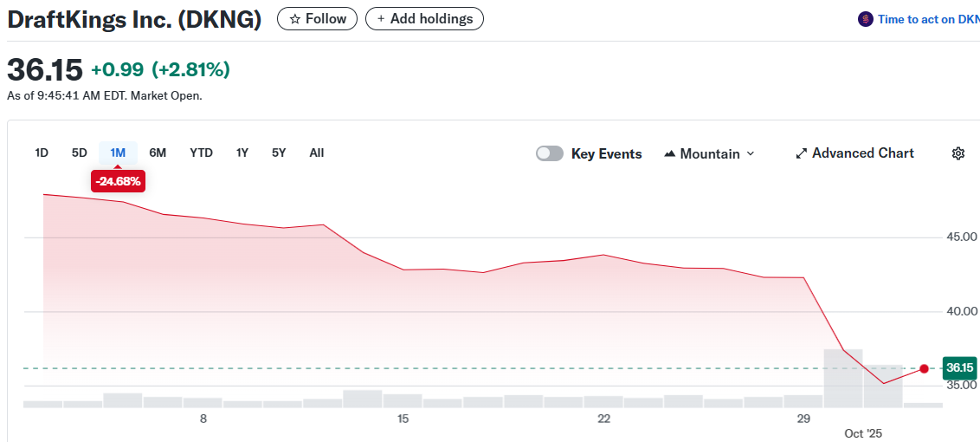This screenshot has height=442, width=980.
Task: Click the plus icon in Add holdings
Action: (x=381, y=19)
